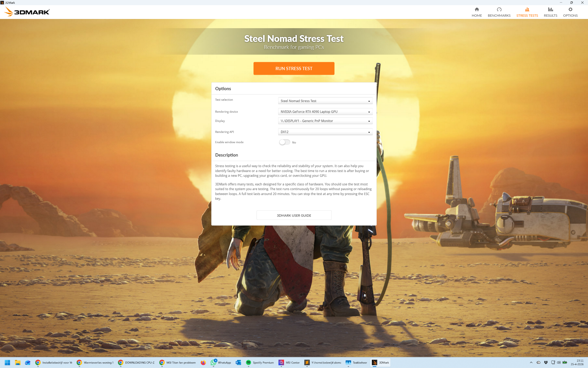588x368 pixels.
Task: Open Outlook classic from the taskbar
Action: pyautogui.click(x=238, y=363)
